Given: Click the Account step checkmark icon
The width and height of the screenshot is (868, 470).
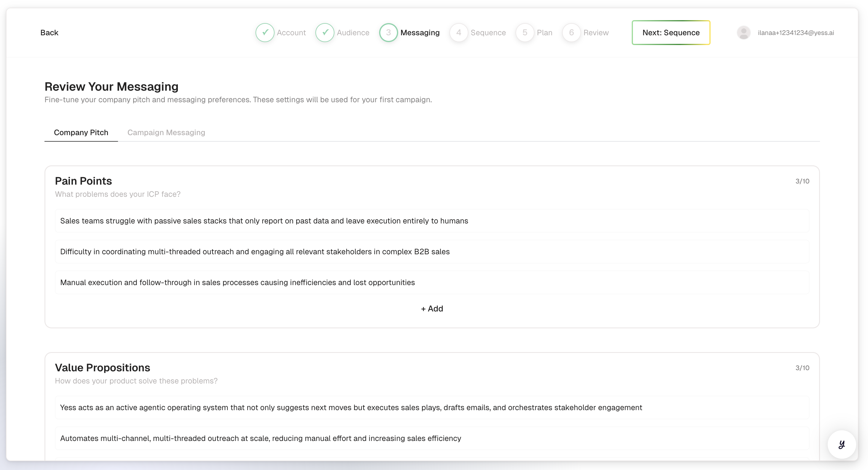Looking at the screenshot, I should (265, 33).
